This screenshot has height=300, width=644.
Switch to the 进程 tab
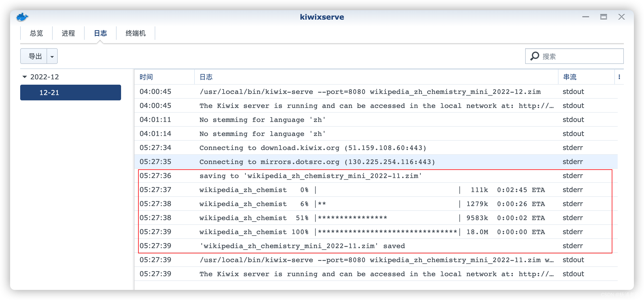coord(68,33)
